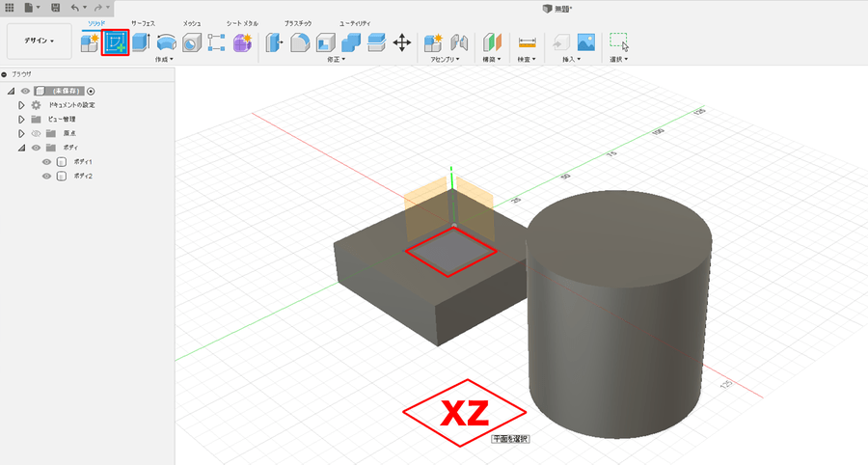Click the New Component icon in the Solid toolbar

coord(90,42)
